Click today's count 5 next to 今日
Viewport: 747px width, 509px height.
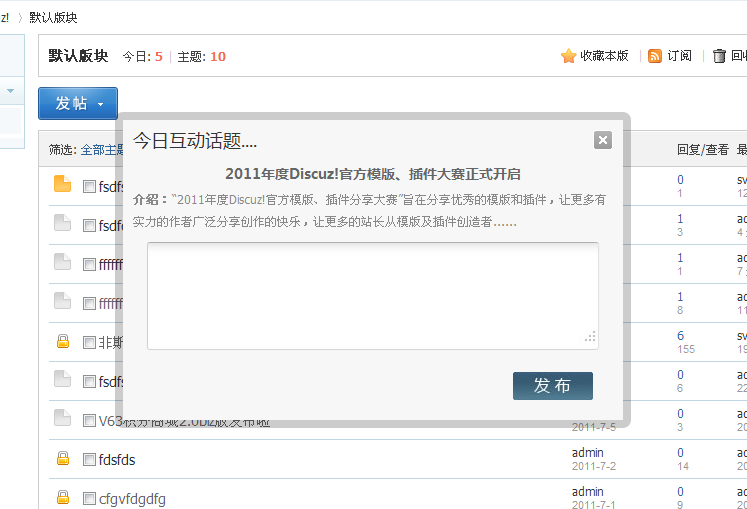[x=159, y=57]
